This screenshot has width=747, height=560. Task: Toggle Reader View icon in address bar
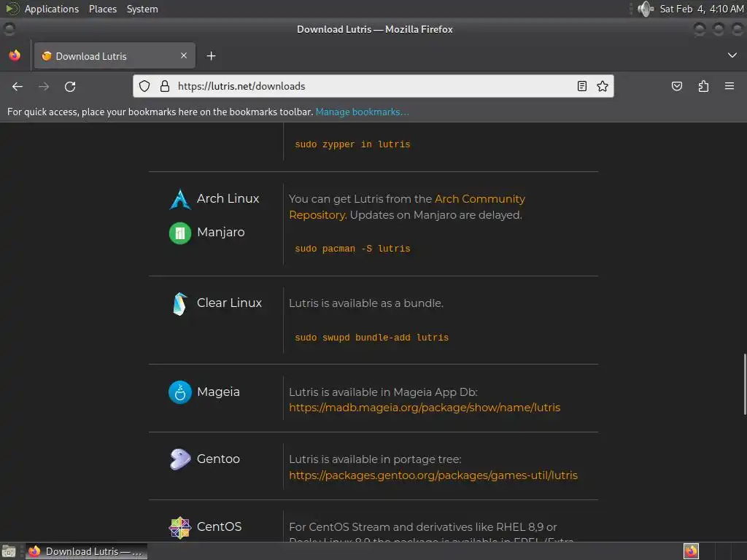pos(581,86)
